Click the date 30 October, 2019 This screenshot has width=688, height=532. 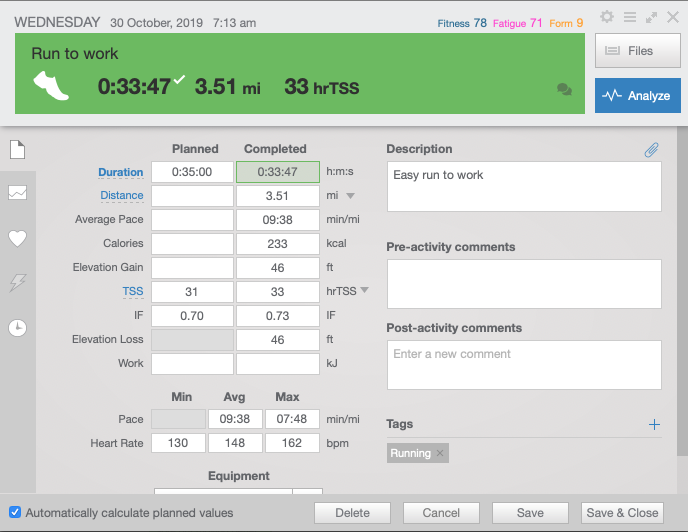pyautogui.click(x=157, y=23)
